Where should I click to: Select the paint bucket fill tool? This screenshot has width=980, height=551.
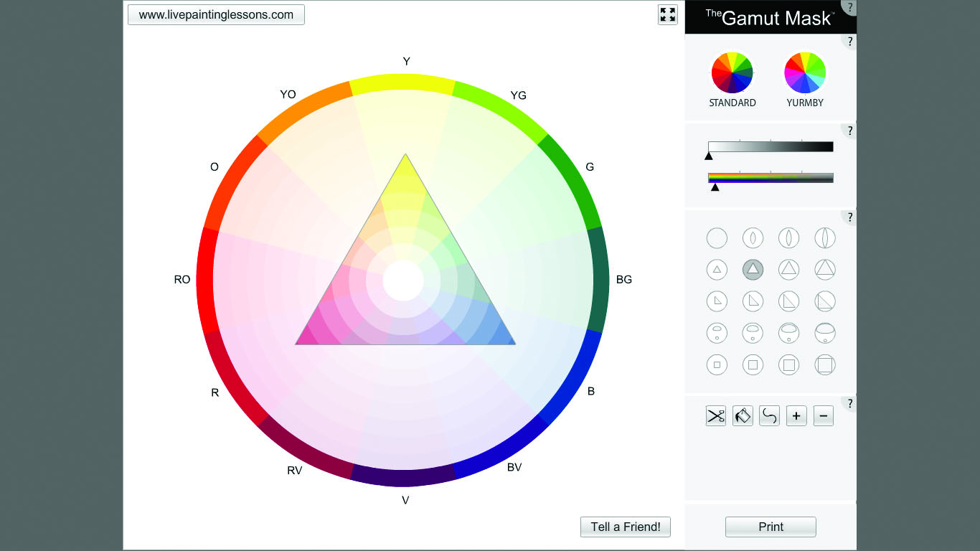(743, 415)
